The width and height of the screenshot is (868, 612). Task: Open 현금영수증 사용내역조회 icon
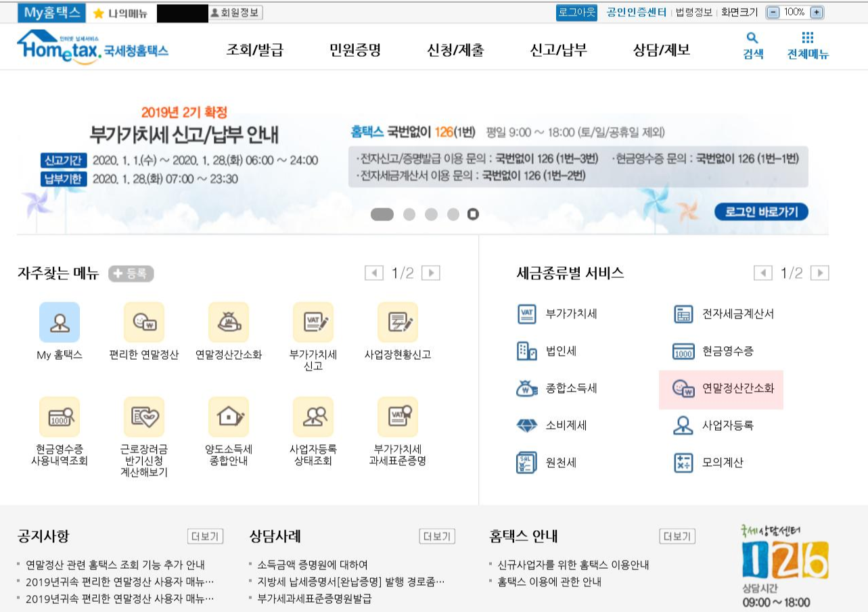point(60,417)
